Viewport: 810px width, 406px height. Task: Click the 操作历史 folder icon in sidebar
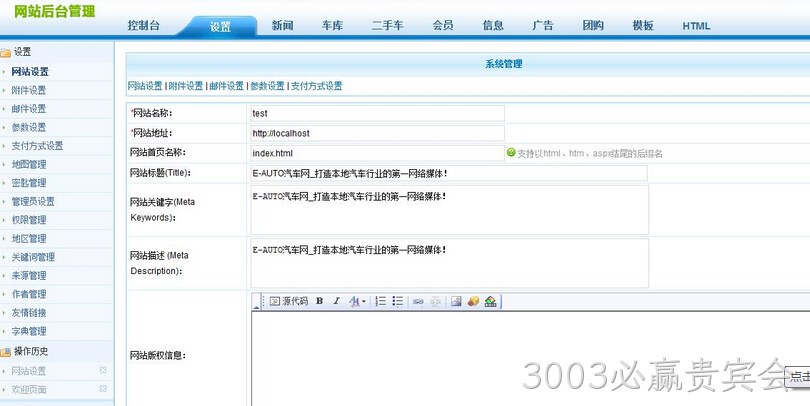coord(6,352)
